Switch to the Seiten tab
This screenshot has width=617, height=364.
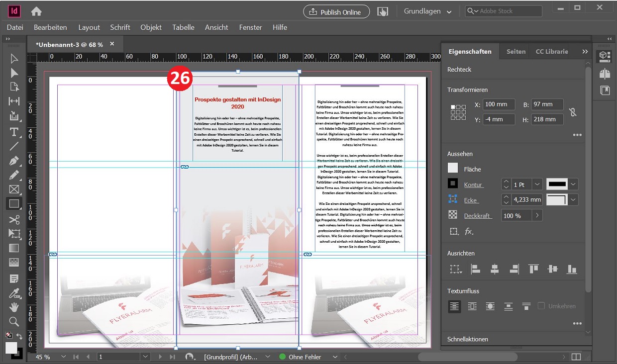516,52
